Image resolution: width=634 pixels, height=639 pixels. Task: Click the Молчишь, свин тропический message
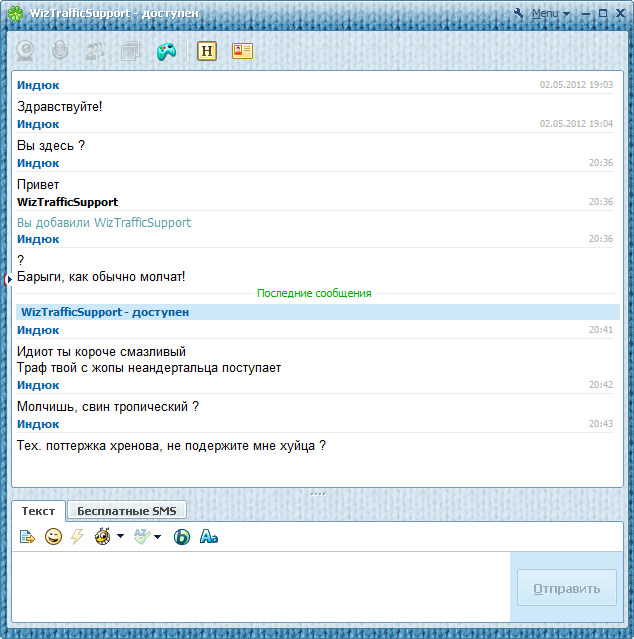coord(108,407)
